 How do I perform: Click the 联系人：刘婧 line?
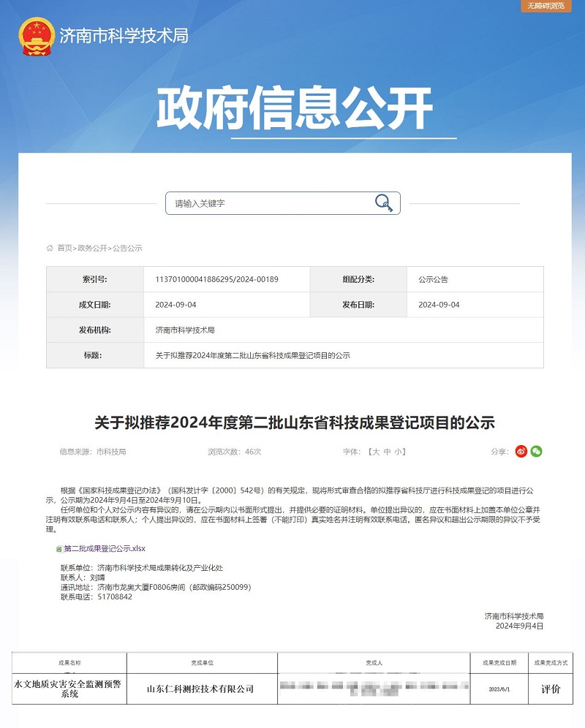[83, 577]
